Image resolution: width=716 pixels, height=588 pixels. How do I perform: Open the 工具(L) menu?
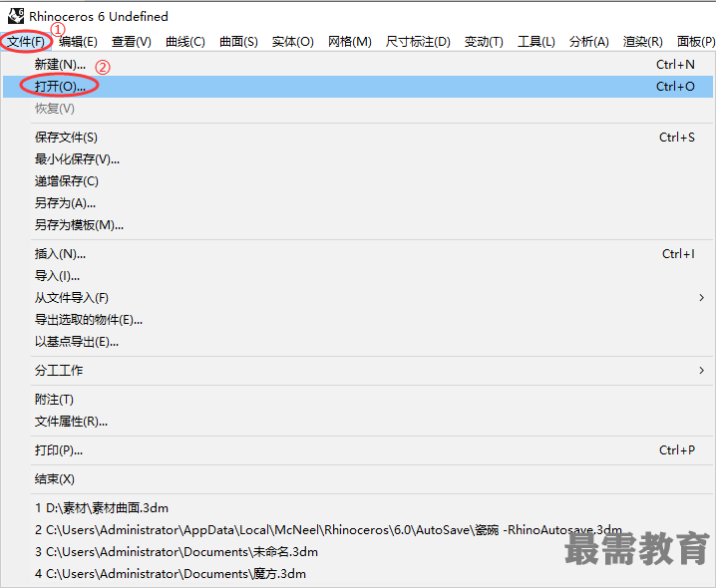pyautogui.click(x=537, y=42)
